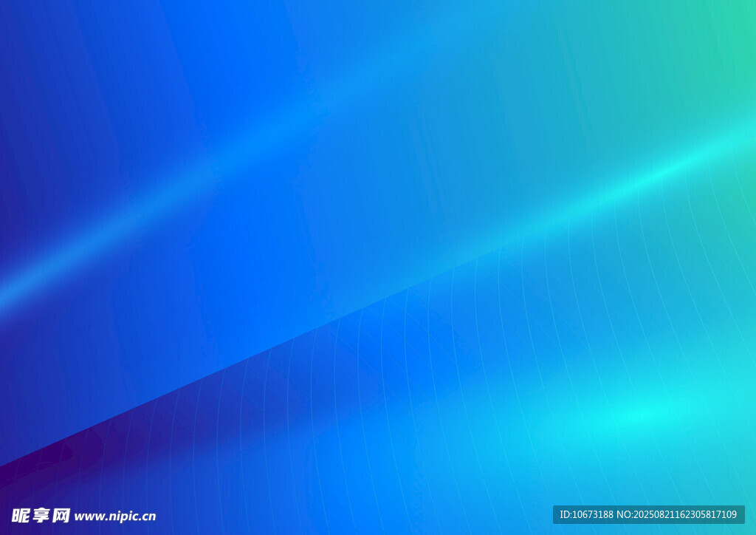Click the gray ID watermark box

[648, 514]
